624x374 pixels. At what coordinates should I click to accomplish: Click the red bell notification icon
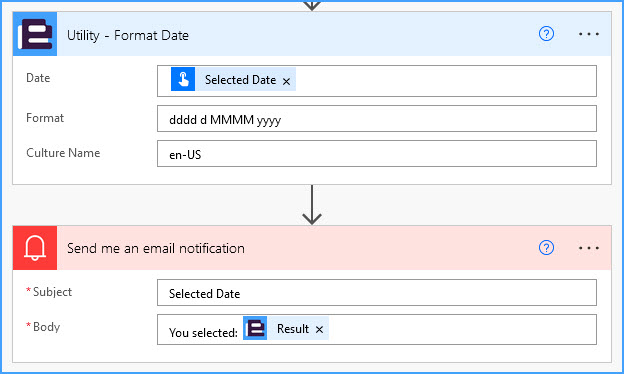[x=35, y=248]
